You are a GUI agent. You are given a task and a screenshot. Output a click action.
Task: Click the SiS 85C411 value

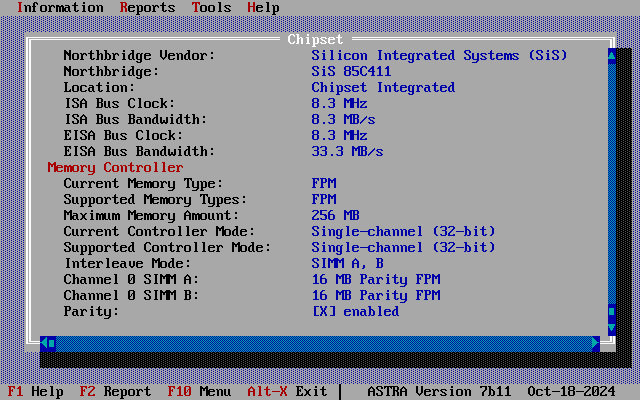(351, 71)
